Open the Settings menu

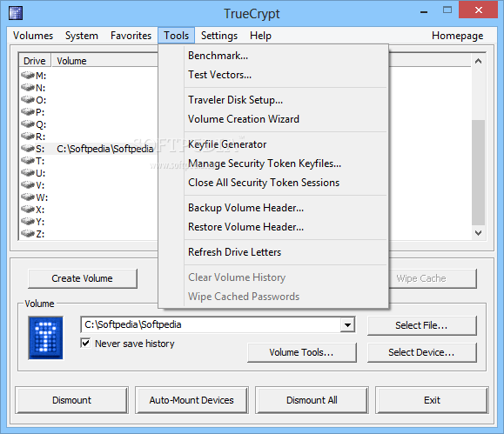(x=219, y=36)
